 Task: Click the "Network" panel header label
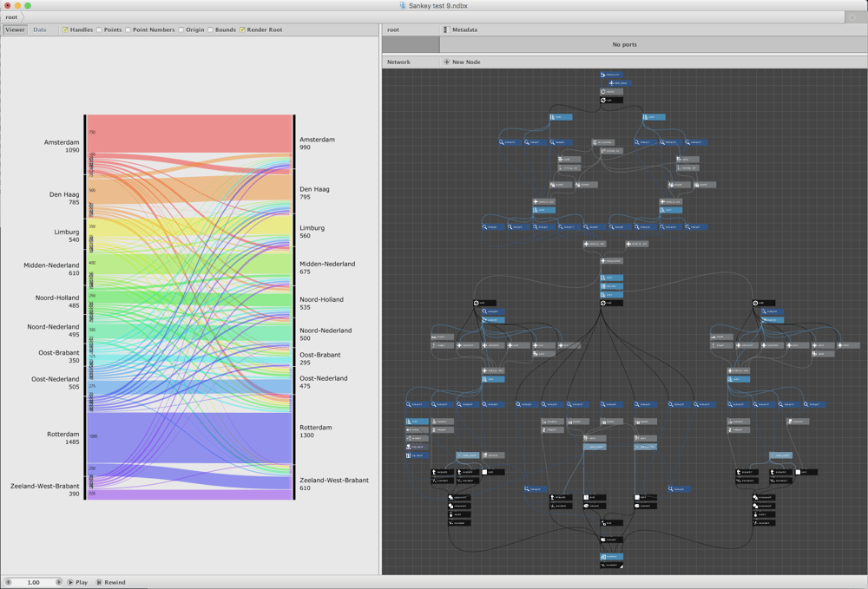(x=398, y=62)
